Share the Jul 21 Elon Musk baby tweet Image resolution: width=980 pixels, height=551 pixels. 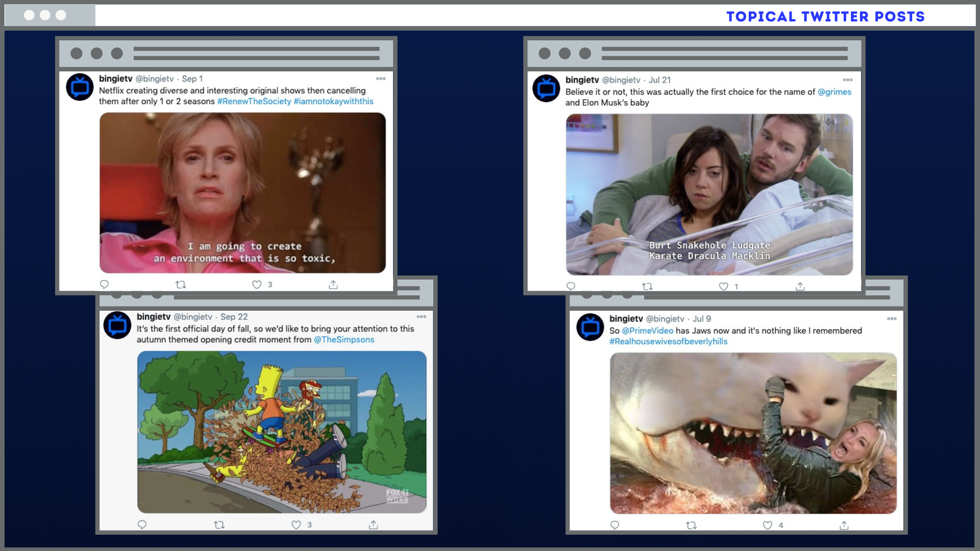[800, 287]
